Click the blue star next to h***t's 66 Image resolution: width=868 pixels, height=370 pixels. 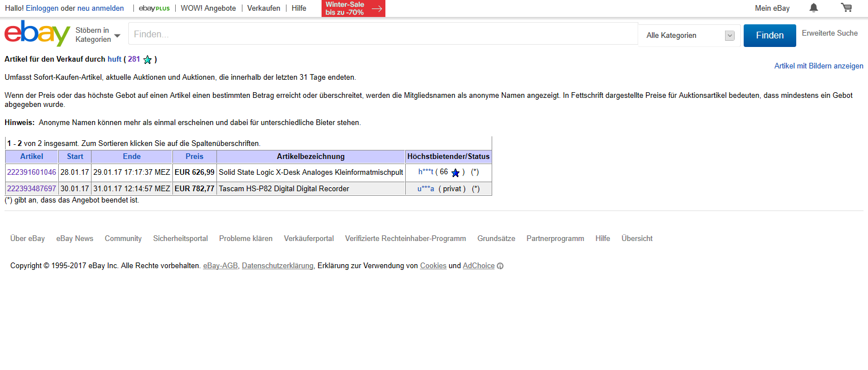tap(455, 173)
